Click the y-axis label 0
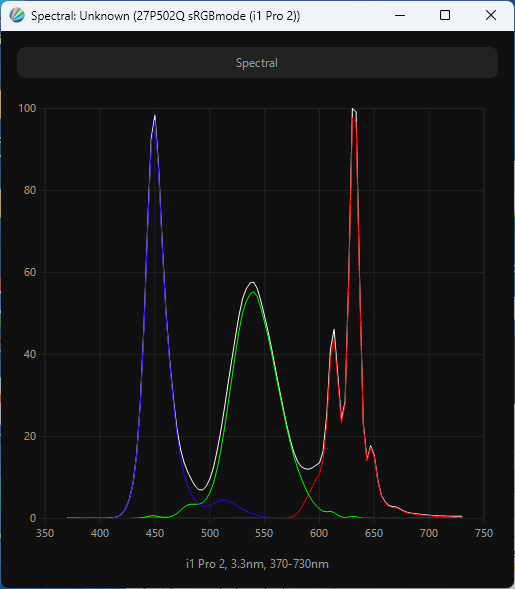The height and width of the screenshot is (589, 515). pyautogui.click(x=33, y=518)
